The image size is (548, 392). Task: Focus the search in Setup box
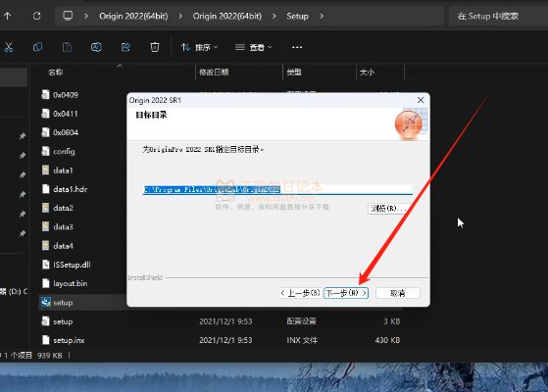498,16
